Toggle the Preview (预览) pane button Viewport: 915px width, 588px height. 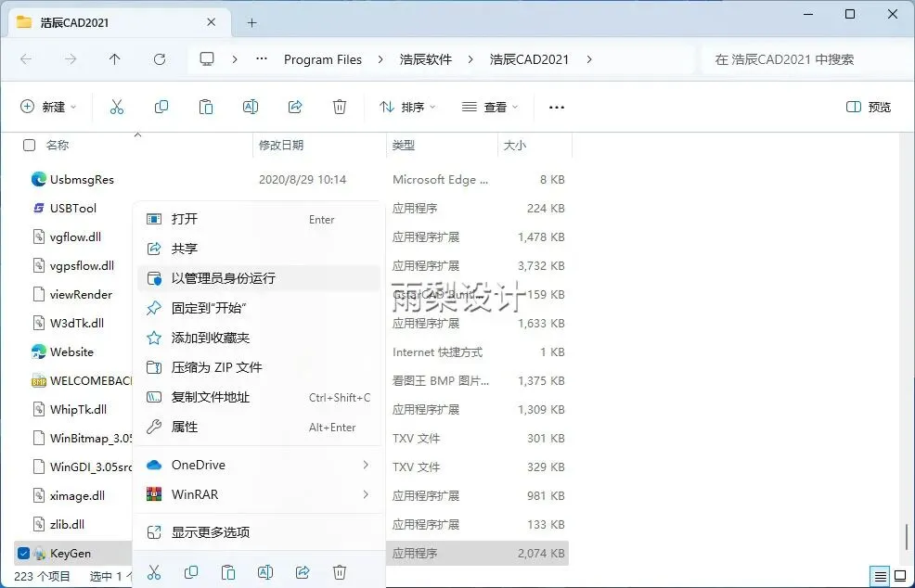[x=869, y=107]
